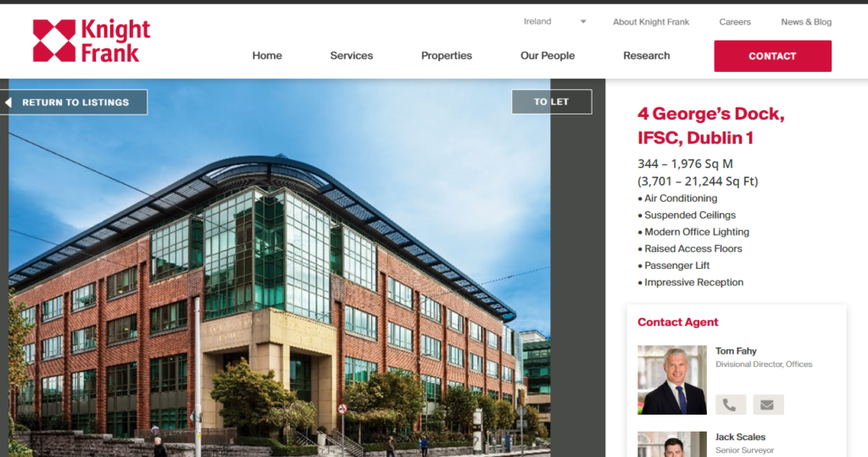868x457 pixels.
Task: Click the TO LET label button
Action: 551,102
